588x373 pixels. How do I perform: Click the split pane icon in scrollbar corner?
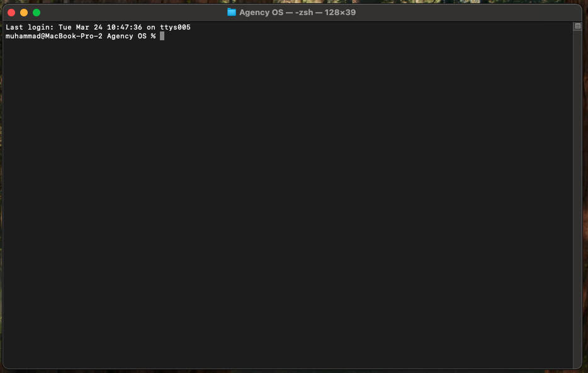(x=577, y=26)
